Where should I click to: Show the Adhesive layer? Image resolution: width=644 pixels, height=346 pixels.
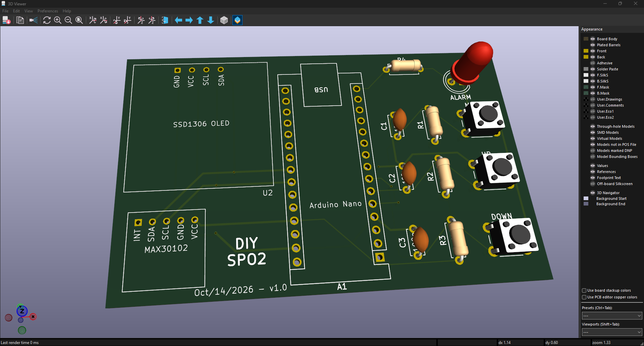click(593, 63)
